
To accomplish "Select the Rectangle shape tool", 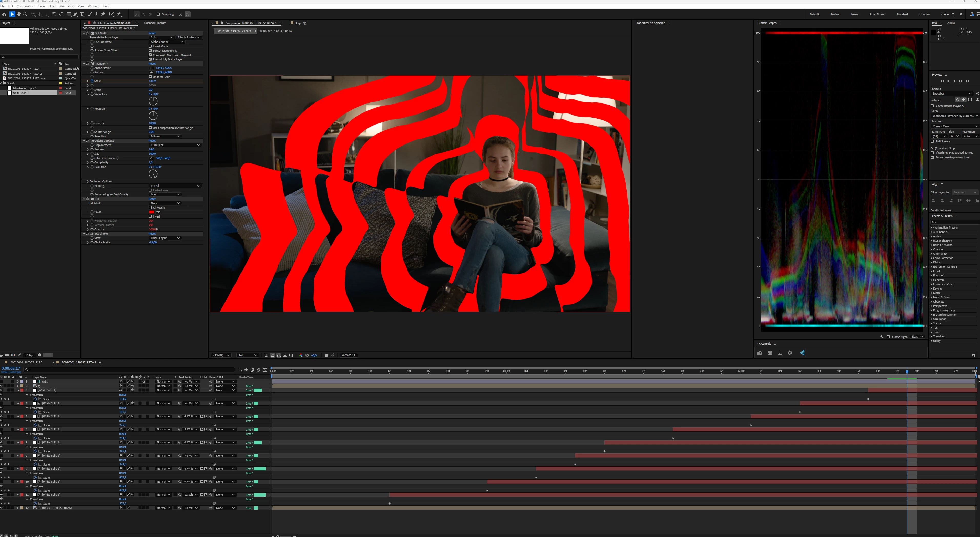I will coord(69,14).
